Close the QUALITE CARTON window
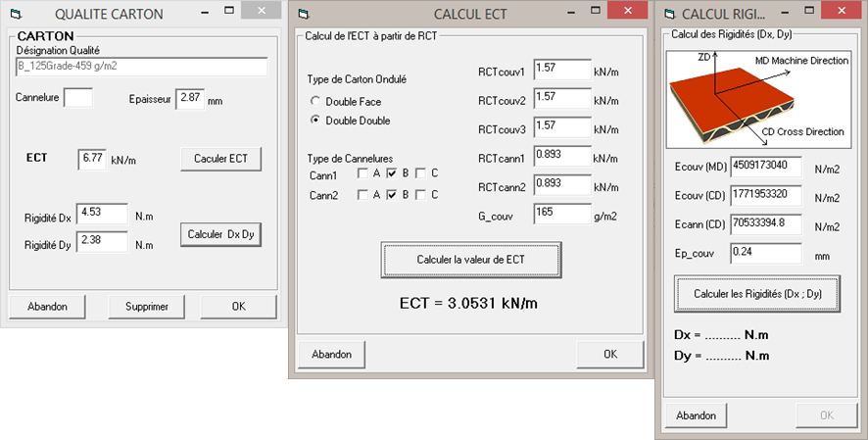The height and width of the screenshot is (440, 868). [x=261, y=12]
